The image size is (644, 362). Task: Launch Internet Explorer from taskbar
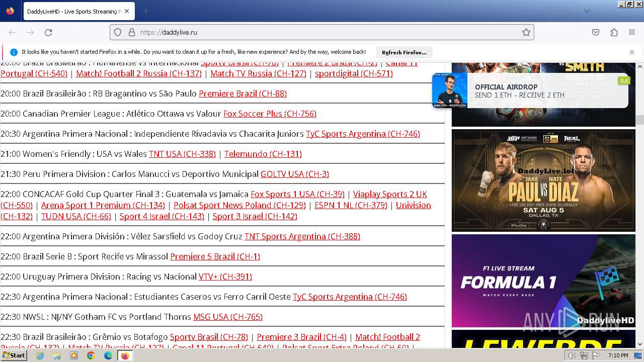40,355
